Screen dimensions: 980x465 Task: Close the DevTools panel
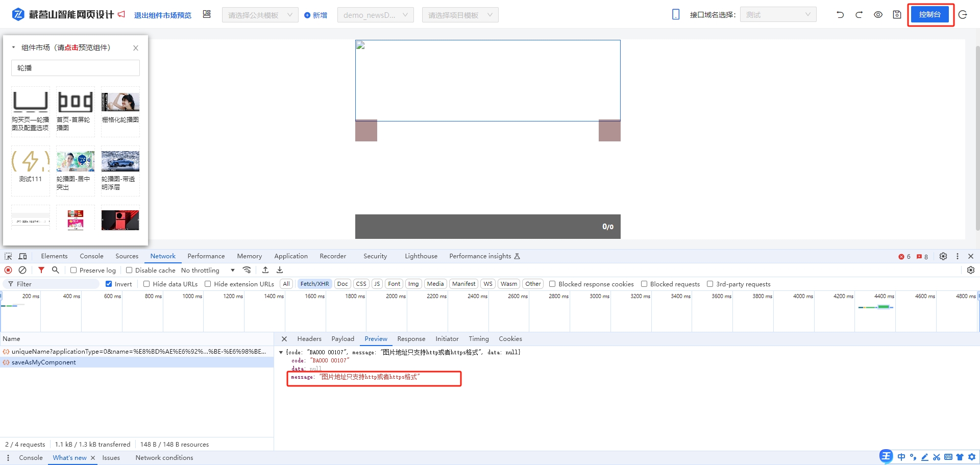point(971,256)
